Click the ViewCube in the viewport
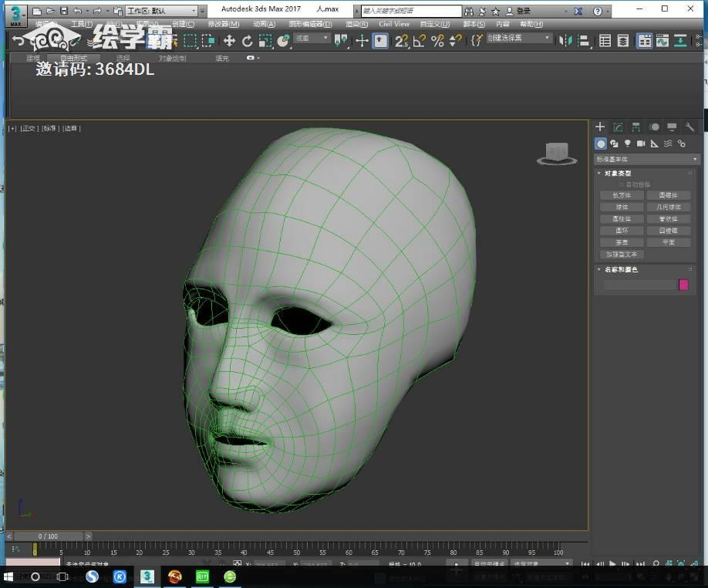This screenshot has height=588, width=708. [x=557, y=153]
